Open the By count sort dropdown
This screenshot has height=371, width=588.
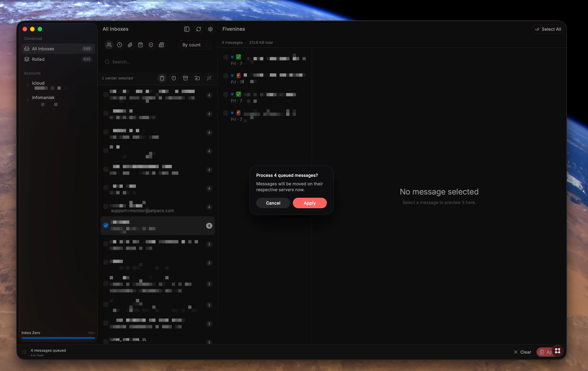click(195, 45)
